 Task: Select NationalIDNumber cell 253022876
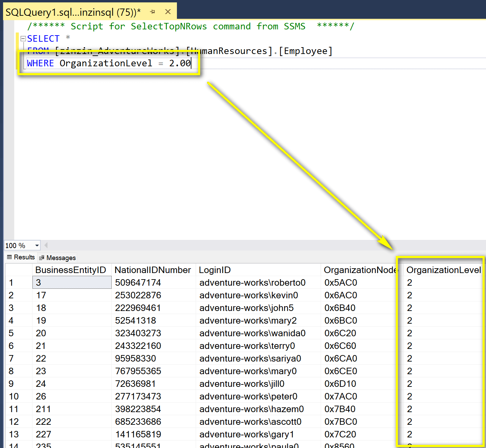[153, 295]
